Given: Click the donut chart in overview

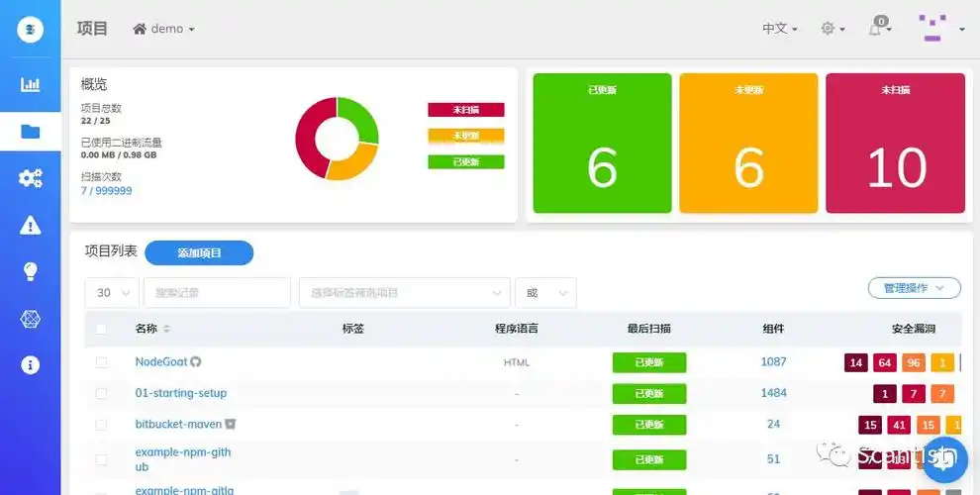Looking at the screenshot, I should [x=337, y=139].
